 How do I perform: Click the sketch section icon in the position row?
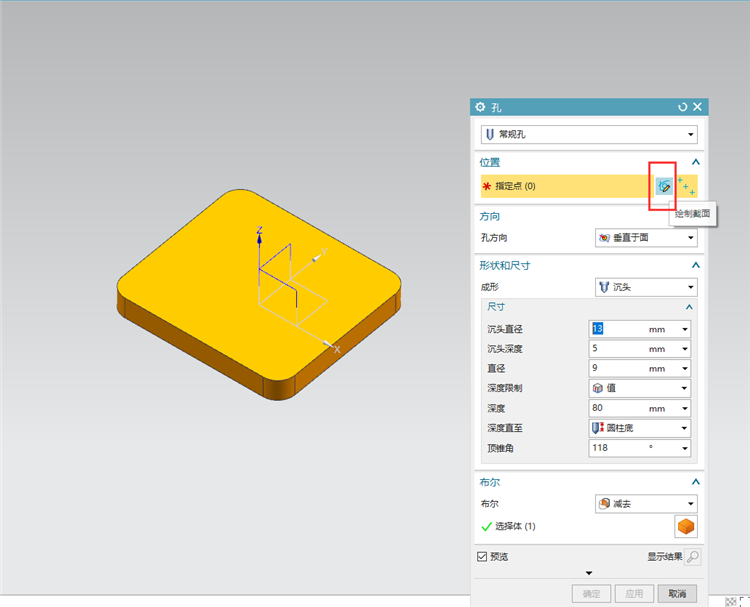(x=663, y=186)
